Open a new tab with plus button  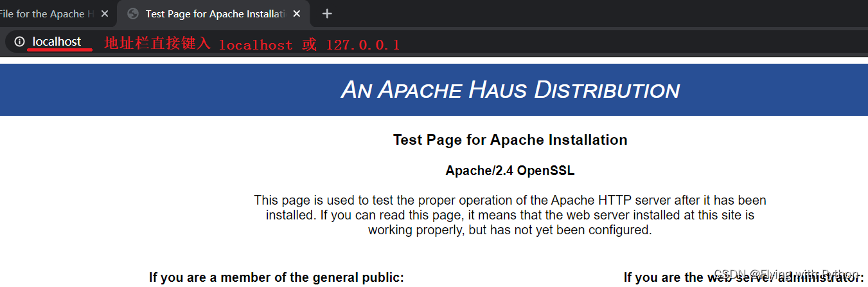pos(327,14)
